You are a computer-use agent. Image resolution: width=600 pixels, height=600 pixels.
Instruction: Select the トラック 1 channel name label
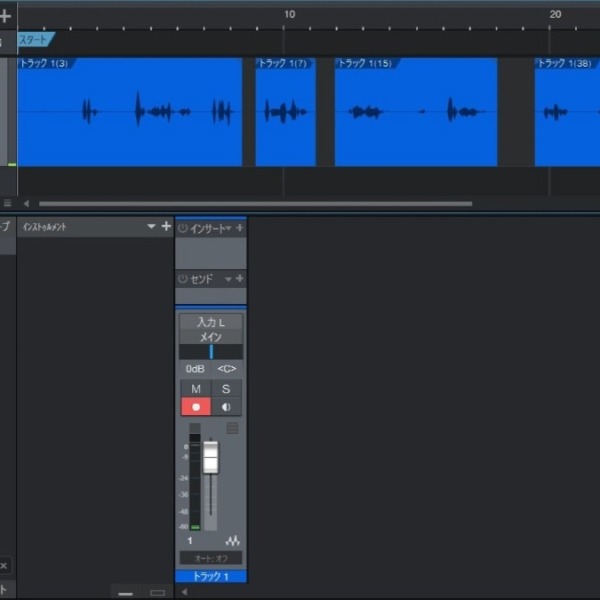211,576
